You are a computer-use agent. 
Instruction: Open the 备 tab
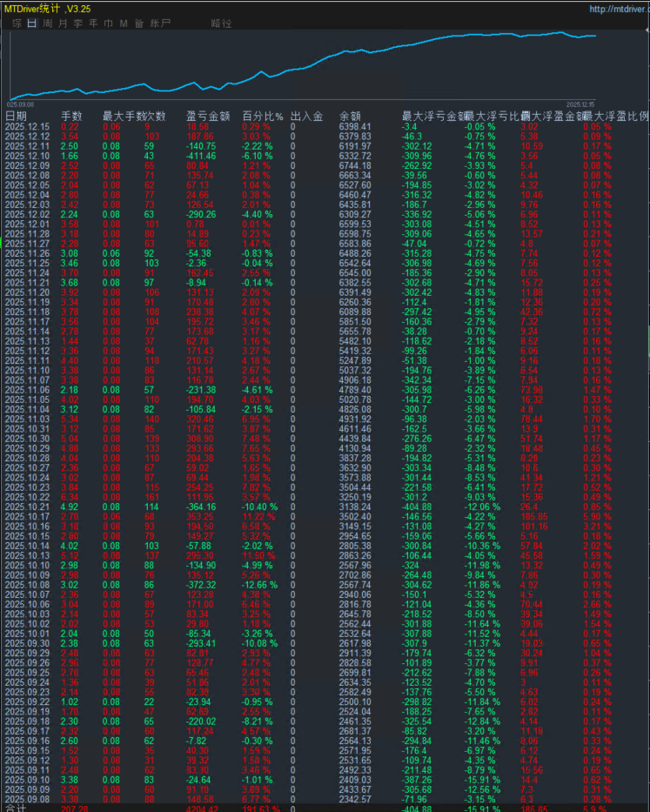(x=139, y=23)
